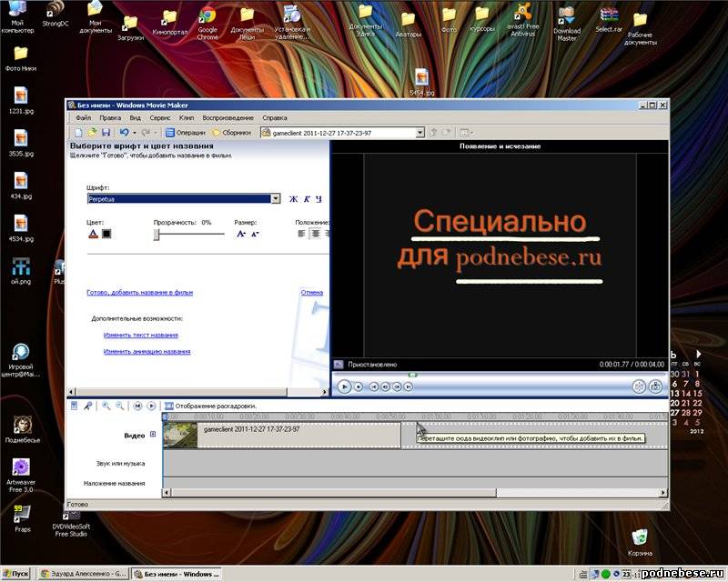The height and width of the screenshot is (582, 728).
Task: Expand the Видео track
Action: (x=153, y=435)
